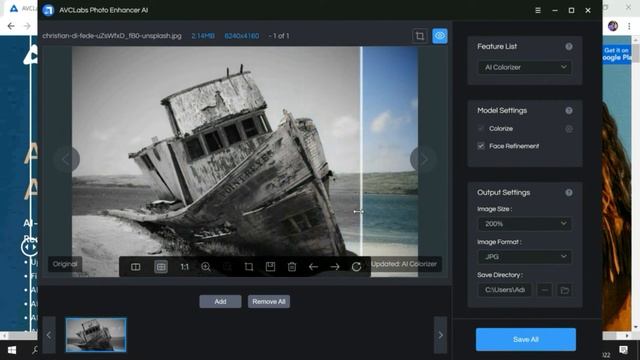Click the three-dots button beside Save Directory
Viewport: 640px width, 360px height.
(x=544, y=290)
